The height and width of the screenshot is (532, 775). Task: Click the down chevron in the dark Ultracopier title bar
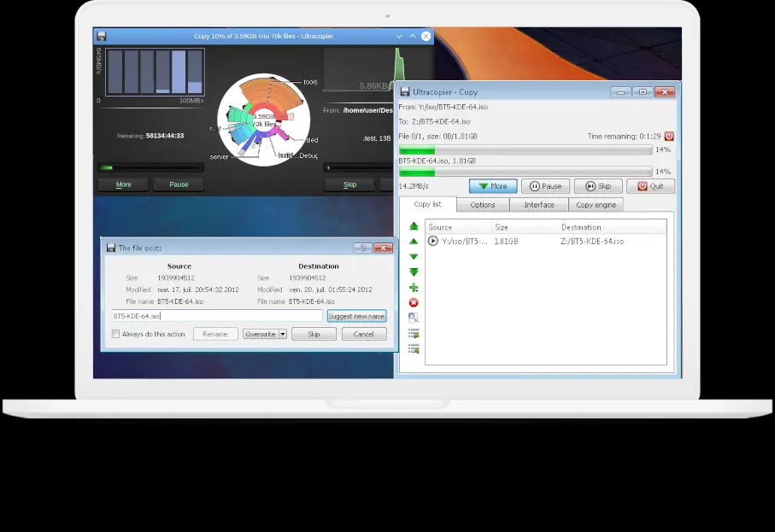(399, 37)
